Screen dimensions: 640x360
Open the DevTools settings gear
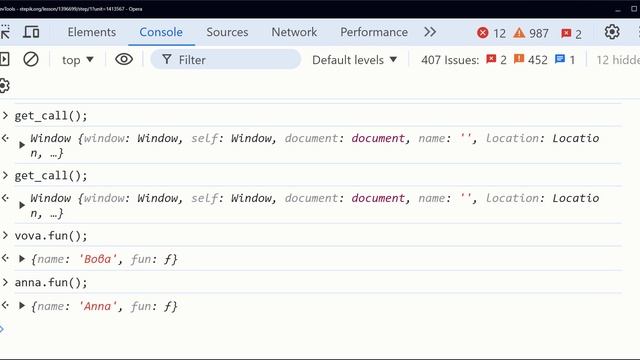click(x=612, y=32)
